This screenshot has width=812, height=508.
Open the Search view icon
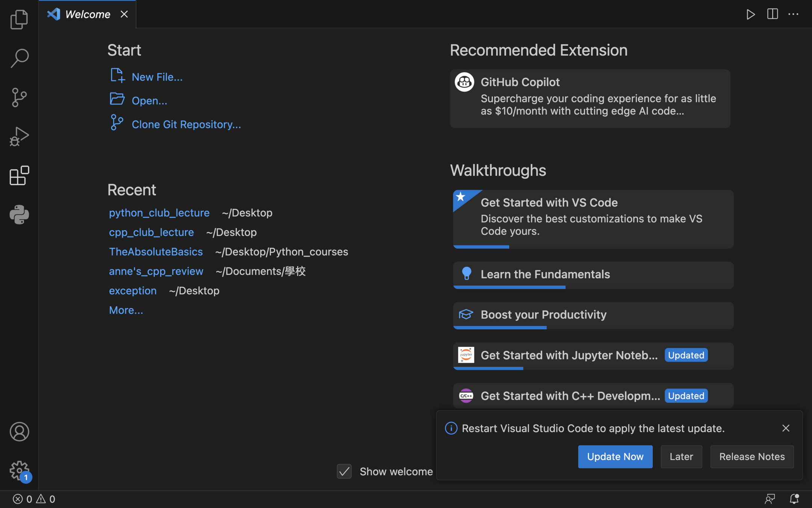pos(19,58)
